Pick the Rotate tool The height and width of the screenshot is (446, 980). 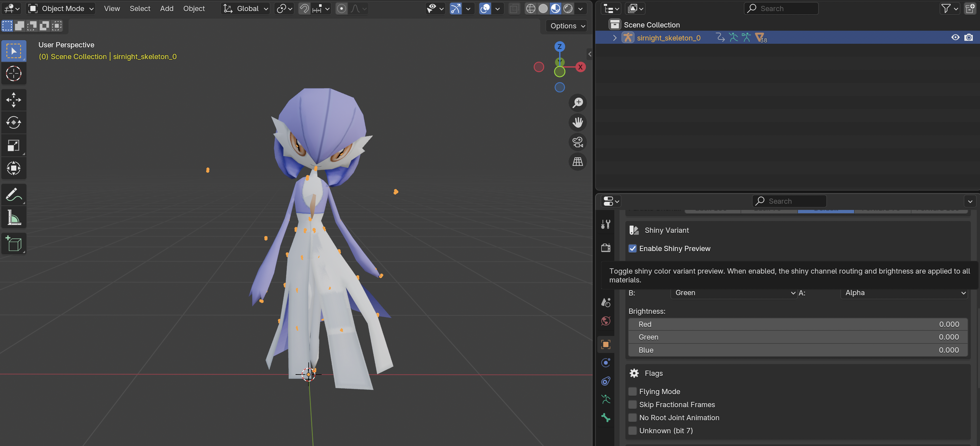(14, 122)
